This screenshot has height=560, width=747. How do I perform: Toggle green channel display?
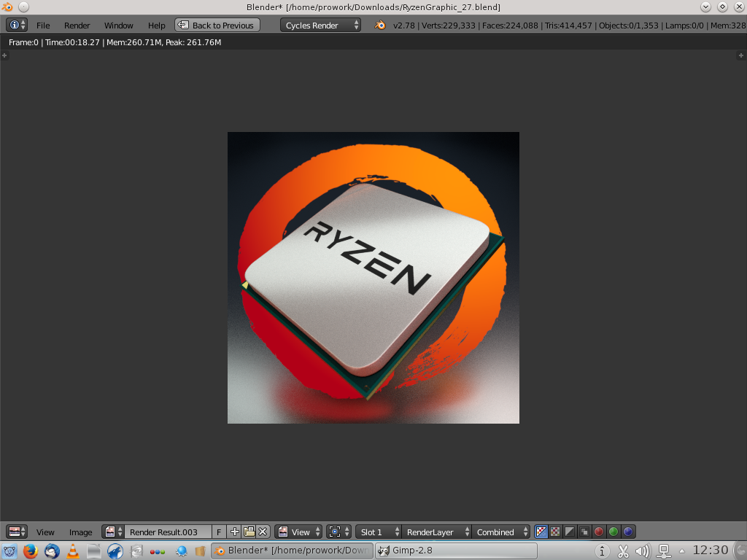[x=614, y=532]
